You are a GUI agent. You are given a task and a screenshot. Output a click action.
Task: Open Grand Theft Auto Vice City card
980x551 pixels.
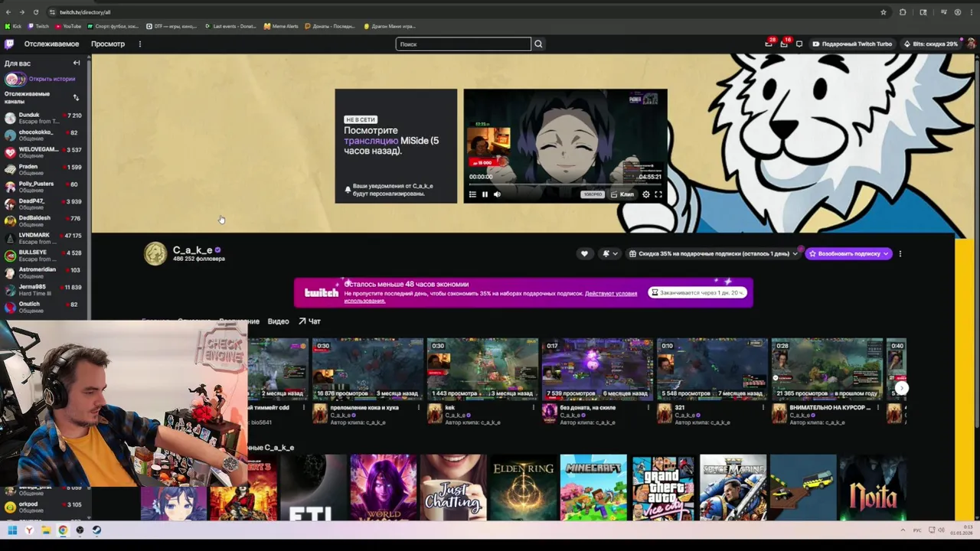coord(663,487)
